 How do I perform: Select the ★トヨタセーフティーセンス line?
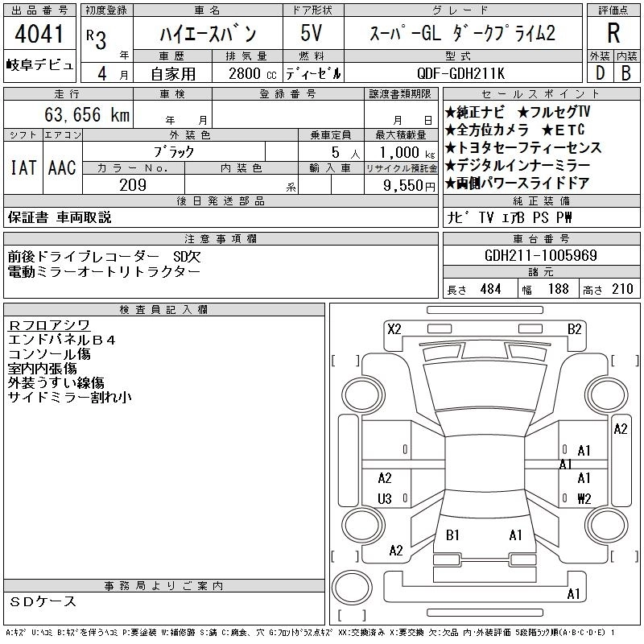click(523, 148)
